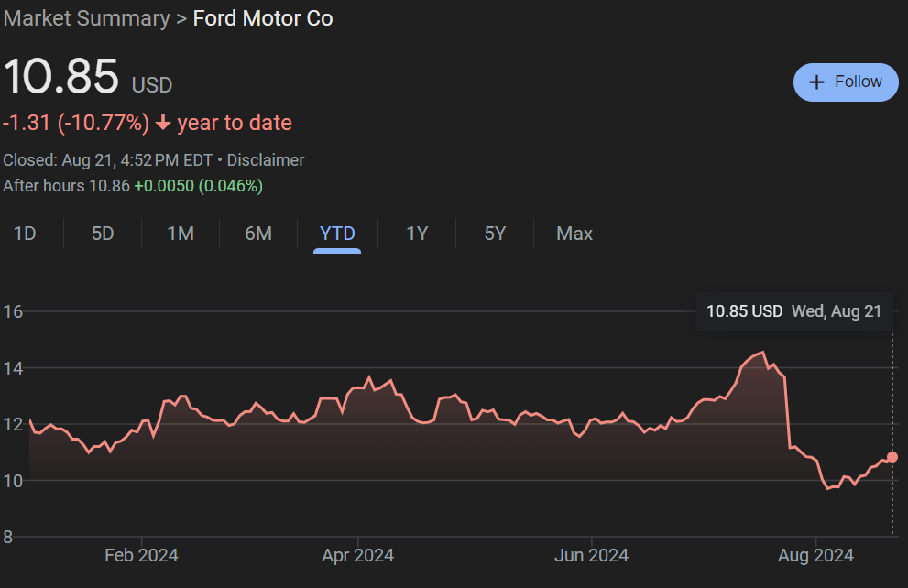Switch to the 1D range tab
This screenshot has height=588, width=908.
(x=25, y=234)
